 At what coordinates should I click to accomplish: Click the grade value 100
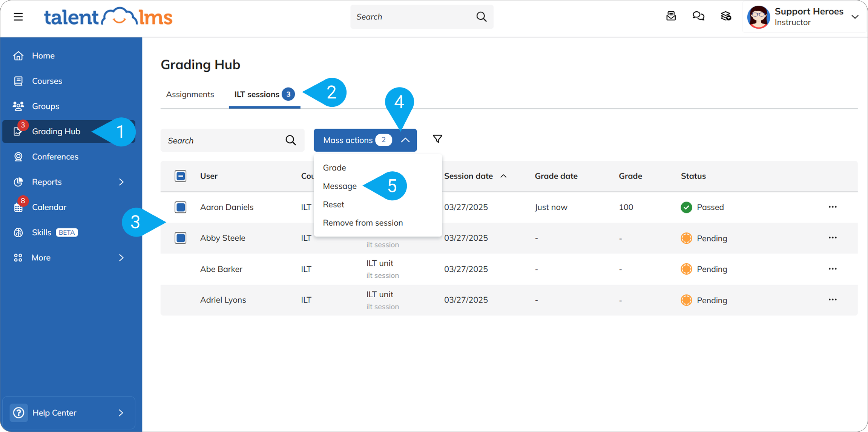[626, 207]
